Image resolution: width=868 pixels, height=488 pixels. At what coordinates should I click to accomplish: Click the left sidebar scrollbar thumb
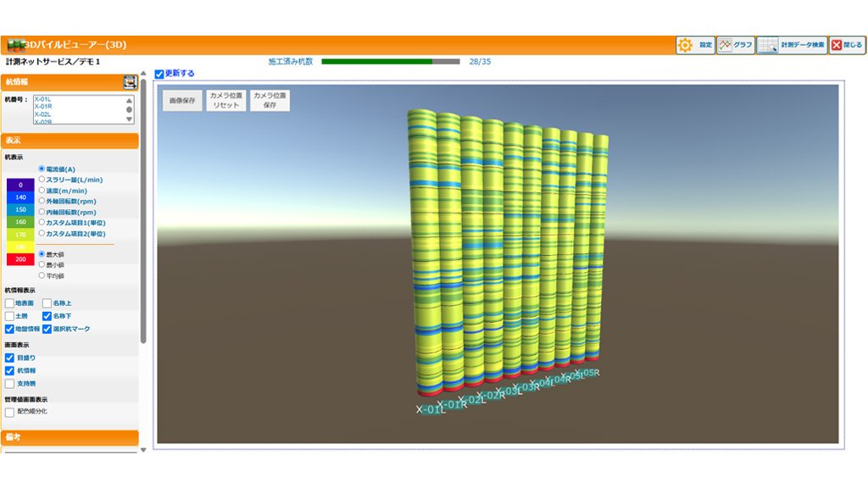(143, 211)
